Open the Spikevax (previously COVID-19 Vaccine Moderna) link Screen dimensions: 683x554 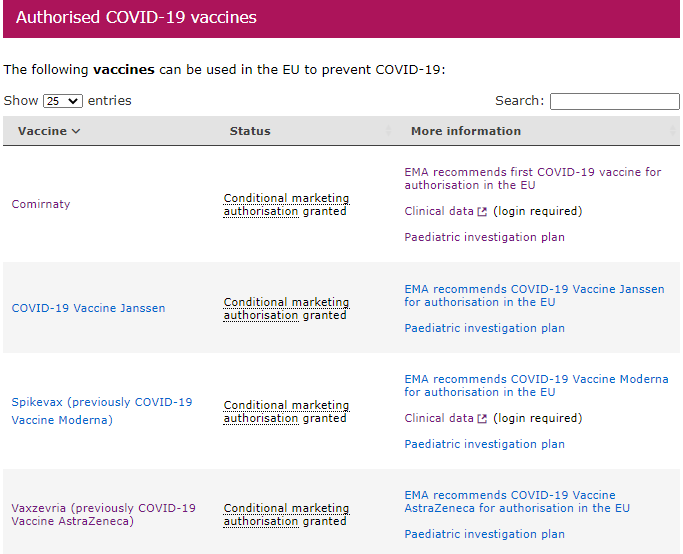(x=102, y=411)
